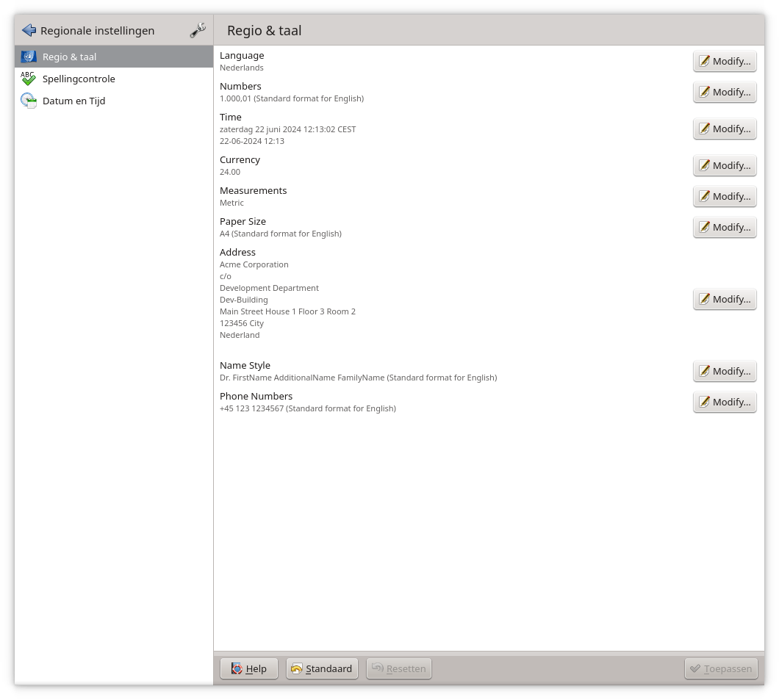Image resolution: width=779 pixels, height=700 pixels.
Task: Click the 22-06-2024 12:13 short date text
Action: pos(252,141)
